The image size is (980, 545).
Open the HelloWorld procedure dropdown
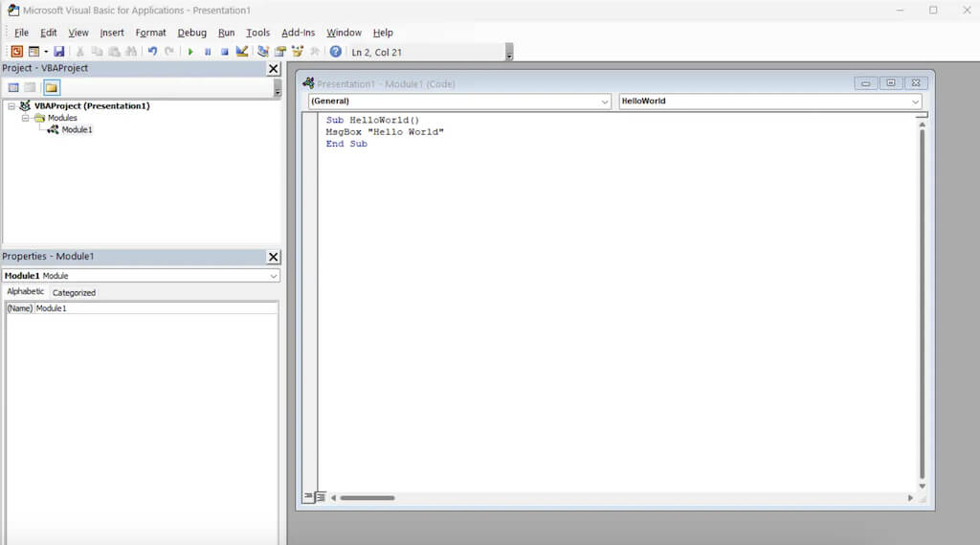click(x=915, y=102)
